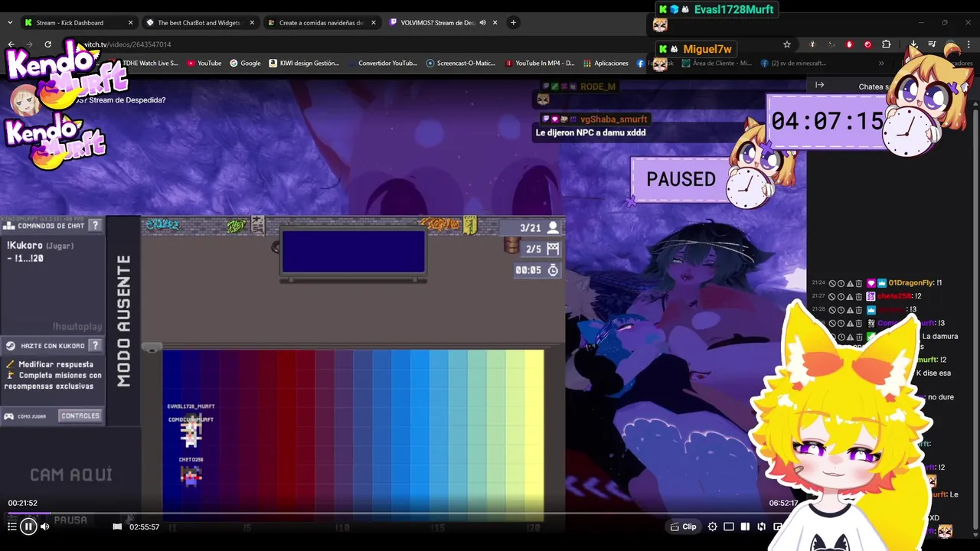
Task: Open the YouTube In MP4 bookmark
Action: (x=540, y=64)
